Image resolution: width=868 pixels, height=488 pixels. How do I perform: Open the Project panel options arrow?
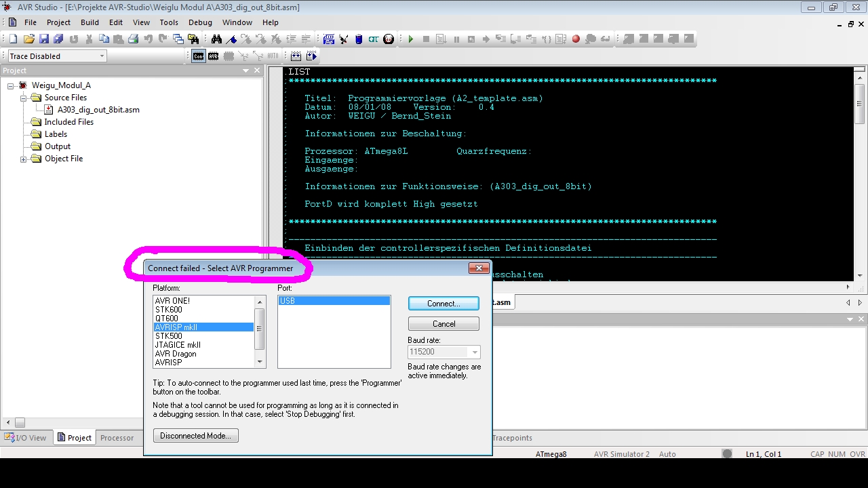pos(246,70)
